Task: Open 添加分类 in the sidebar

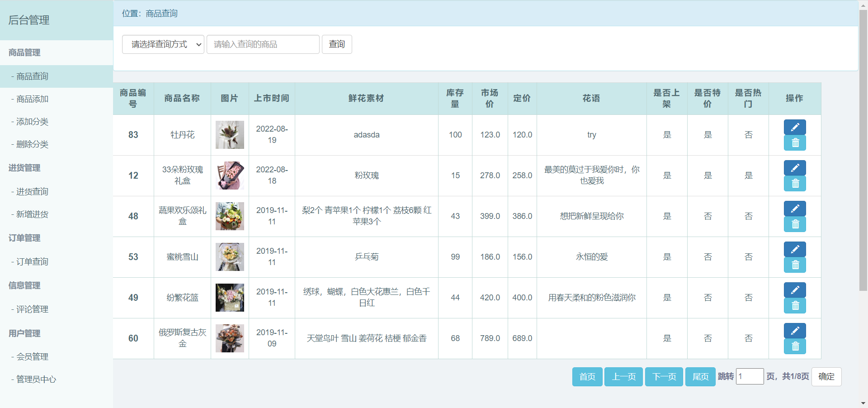Action: tap(57, 122)
